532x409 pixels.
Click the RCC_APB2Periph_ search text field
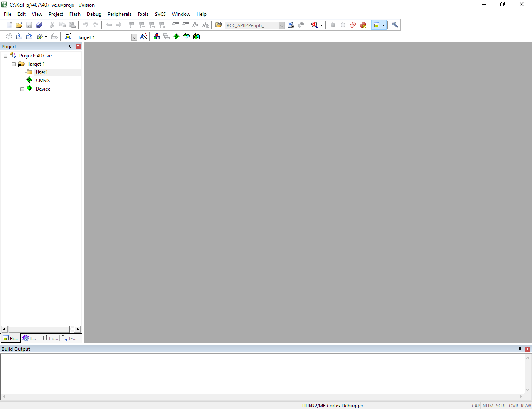[x=251, y=25]
